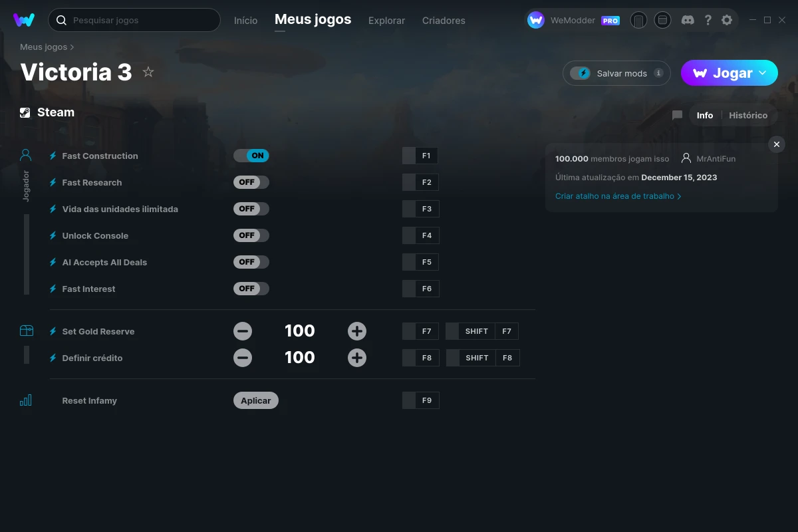Open the chat bubble icon near Info tab
Image resolution: width=798 pixels, height=532 pixels.
(676, 115)
